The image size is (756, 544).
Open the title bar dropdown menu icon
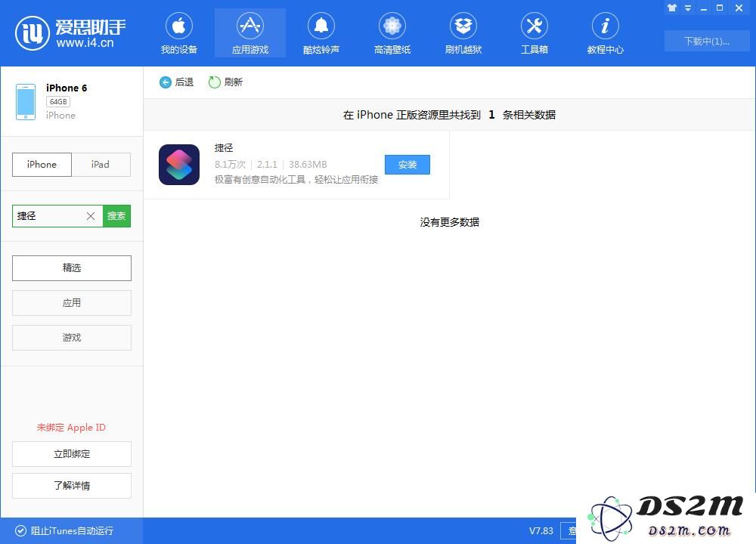coord(688,8)
